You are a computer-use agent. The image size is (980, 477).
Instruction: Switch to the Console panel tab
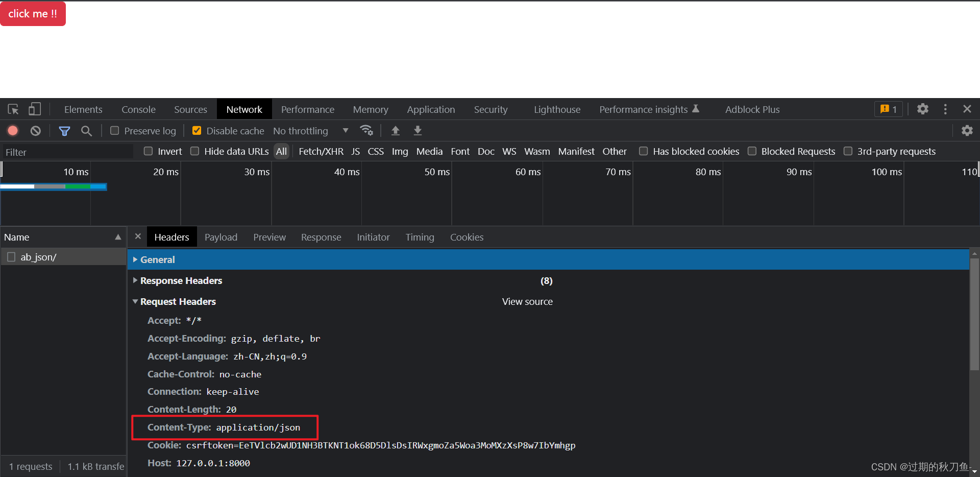point(138,109)
